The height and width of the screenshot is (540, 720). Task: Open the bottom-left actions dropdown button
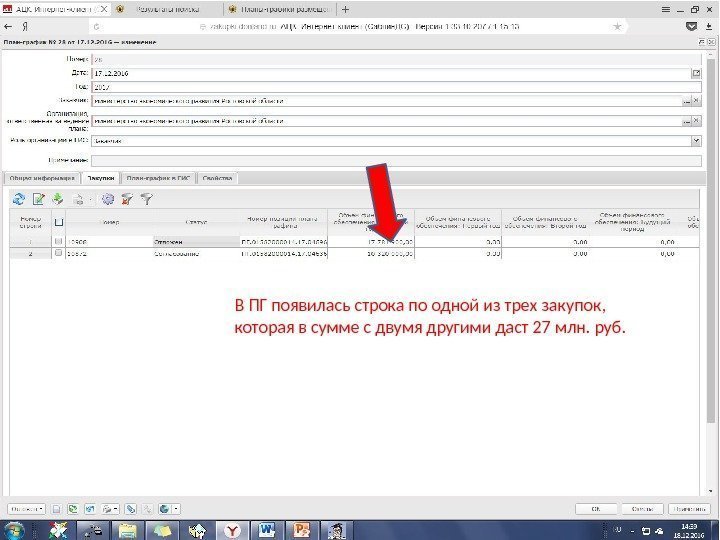[26, 509]
